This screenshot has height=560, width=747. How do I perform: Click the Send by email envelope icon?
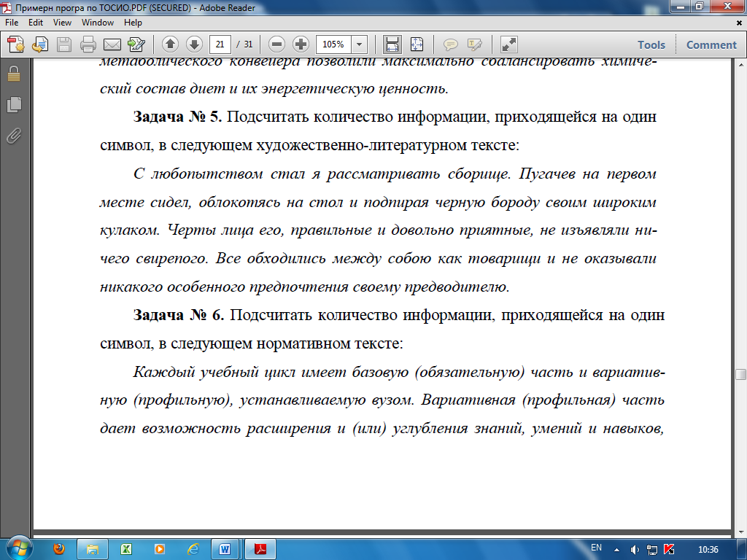(112, 44)
